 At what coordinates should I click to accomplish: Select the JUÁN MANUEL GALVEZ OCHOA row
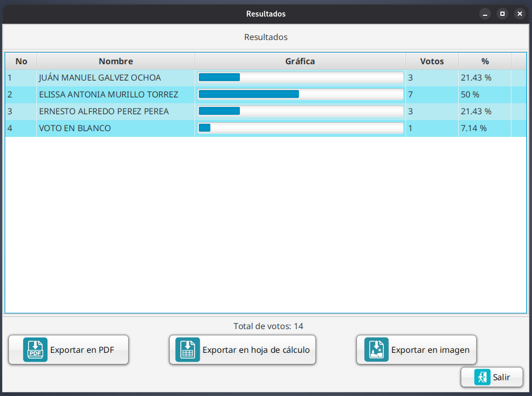100,78
